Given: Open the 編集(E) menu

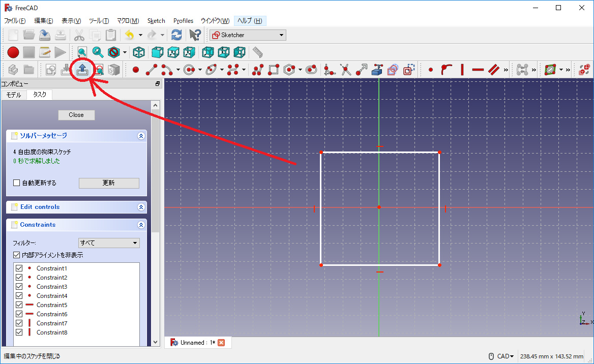Looking at the screenshot, I should [x=44, y=21].
